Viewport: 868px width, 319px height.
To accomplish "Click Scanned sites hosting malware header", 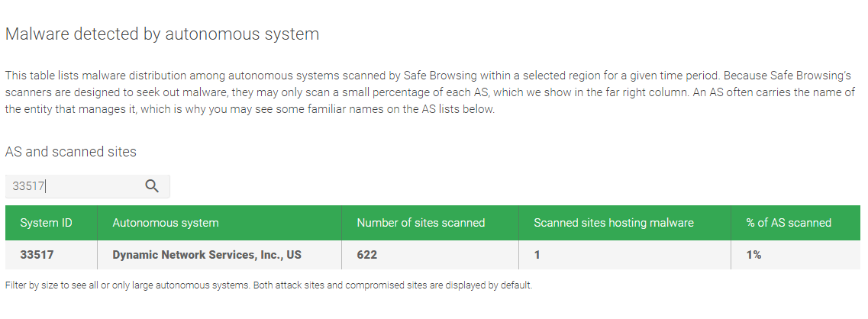I will coord(614,223).
